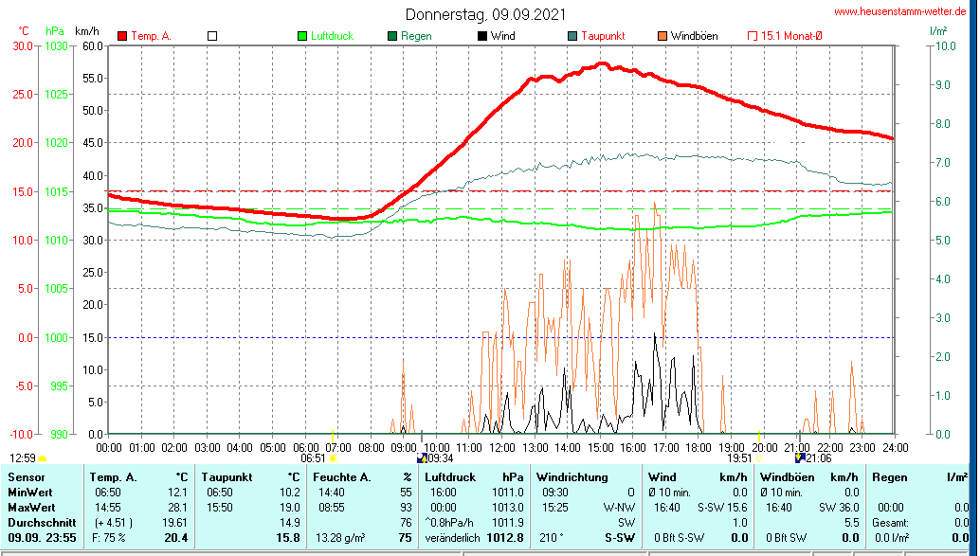Image resolution: width=980 pixels, height=556 pixels.
Task: Click the maximum gust value SW 36.0
Action: 840,508
